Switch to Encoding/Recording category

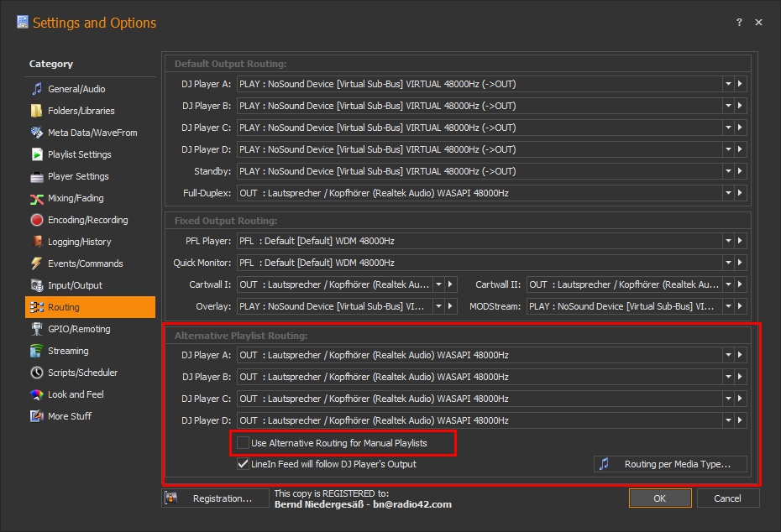tap(90, 220)
